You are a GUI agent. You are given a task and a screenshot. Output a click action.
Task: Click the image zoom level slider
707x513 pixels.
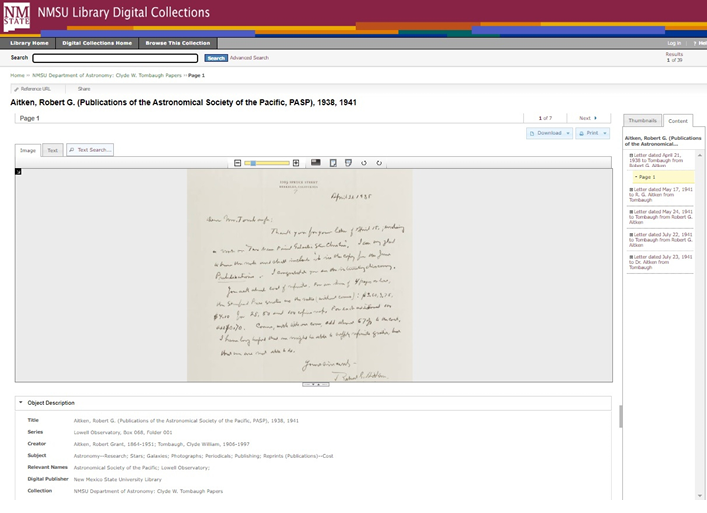point(267,162)
